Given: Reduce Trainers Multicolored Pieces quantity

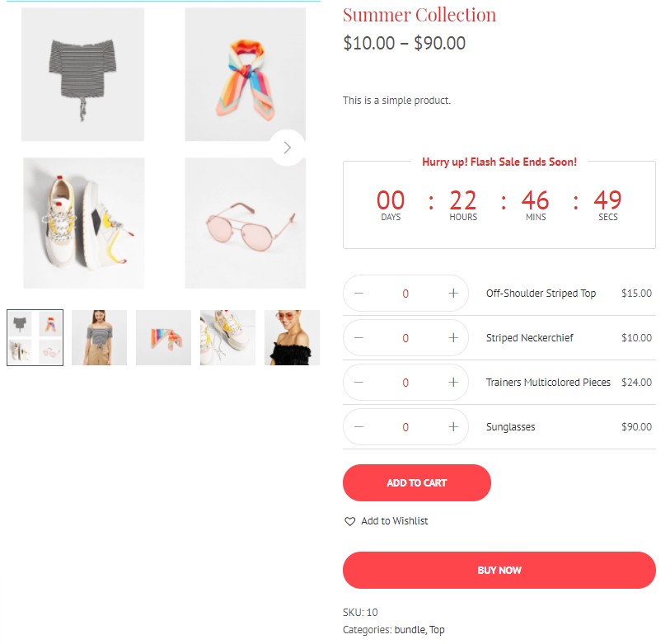Looking at the screenshot, I should tap(358, 383).
